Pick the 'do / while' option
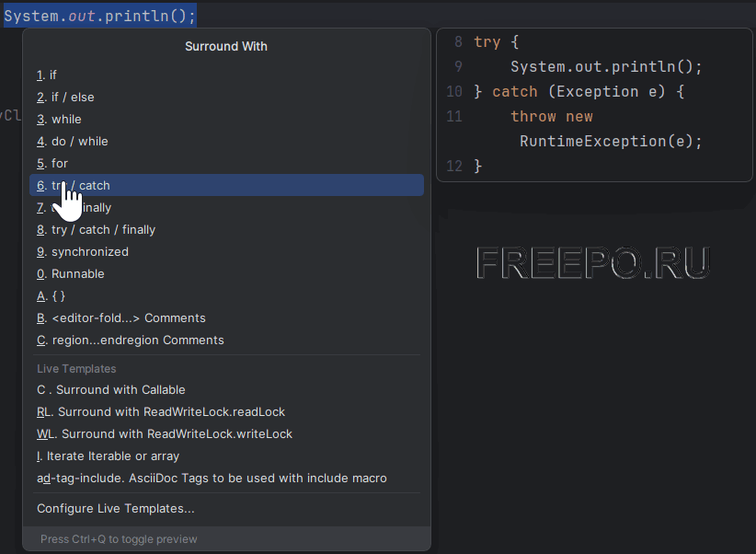The height and width of the screenshot is (554, 756). (x=73, y=141)
